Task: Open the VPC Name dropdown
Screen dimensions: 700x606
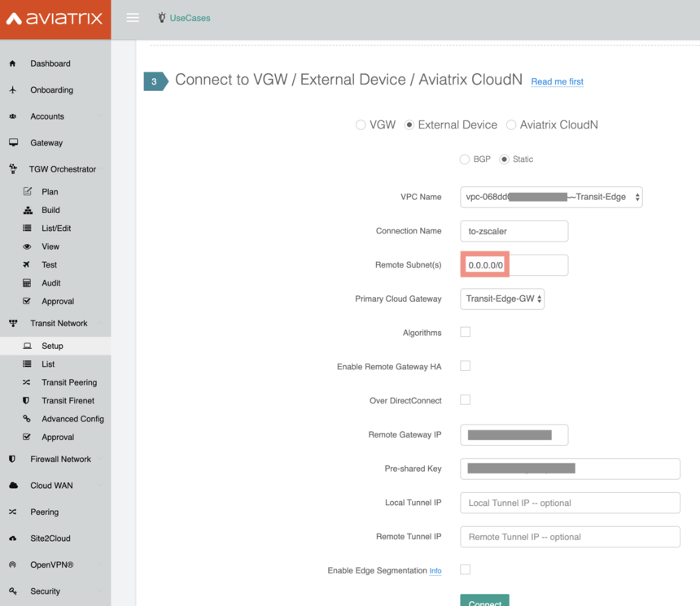Action: [551, 197]
